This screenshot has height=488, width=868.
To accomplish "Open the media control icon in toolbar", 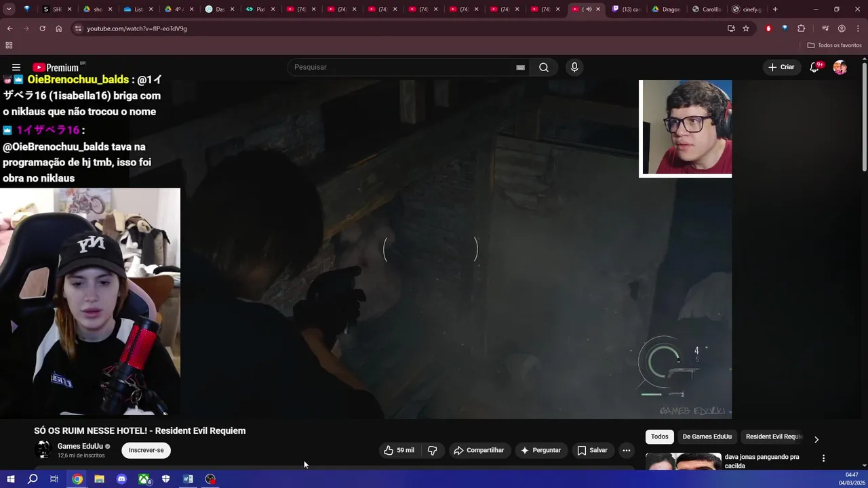I will pos(825,28).
